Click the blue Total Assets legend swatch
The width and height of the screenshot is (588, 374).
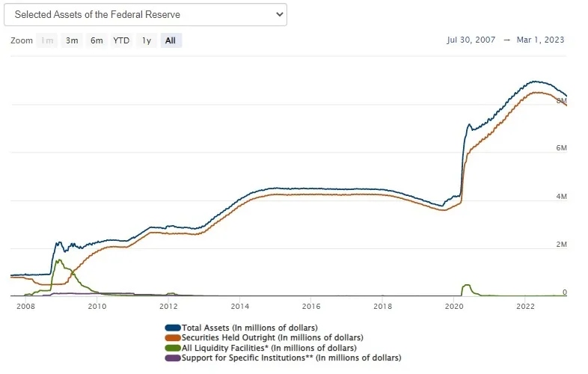pos(173,328)
